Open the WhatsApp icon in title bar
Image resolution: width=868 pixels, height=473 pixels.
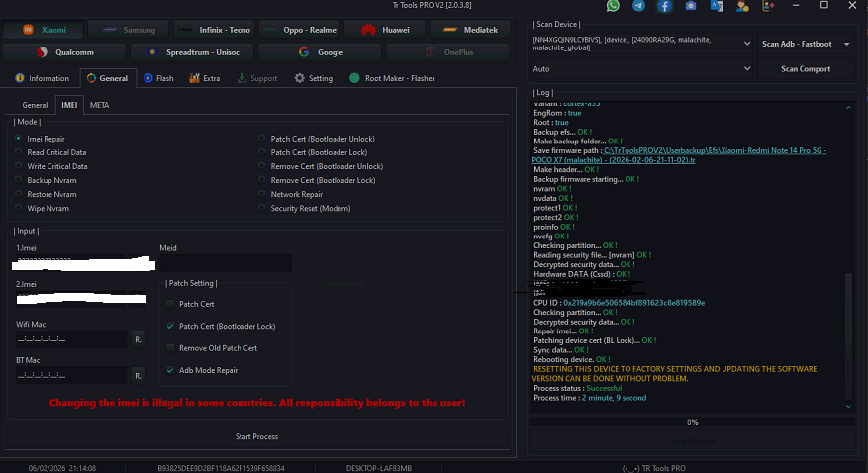coord(613,6)
